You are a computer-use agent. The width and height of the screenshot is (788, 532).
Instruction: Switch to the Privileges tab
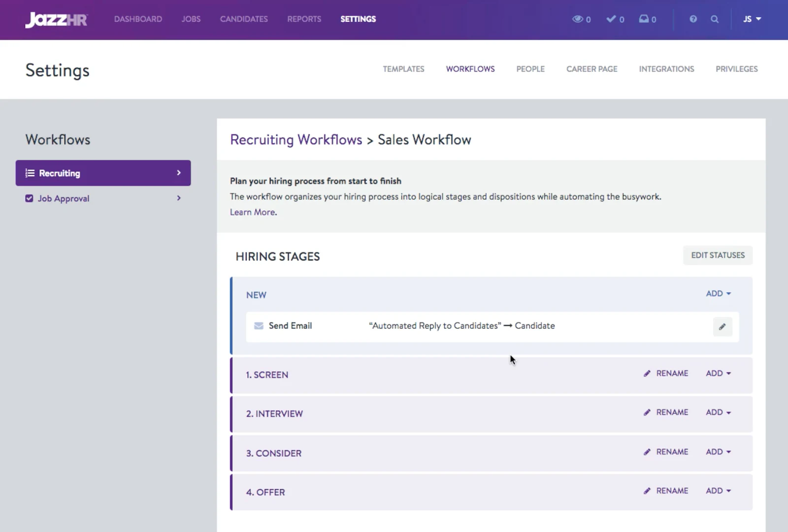[737, 69]
